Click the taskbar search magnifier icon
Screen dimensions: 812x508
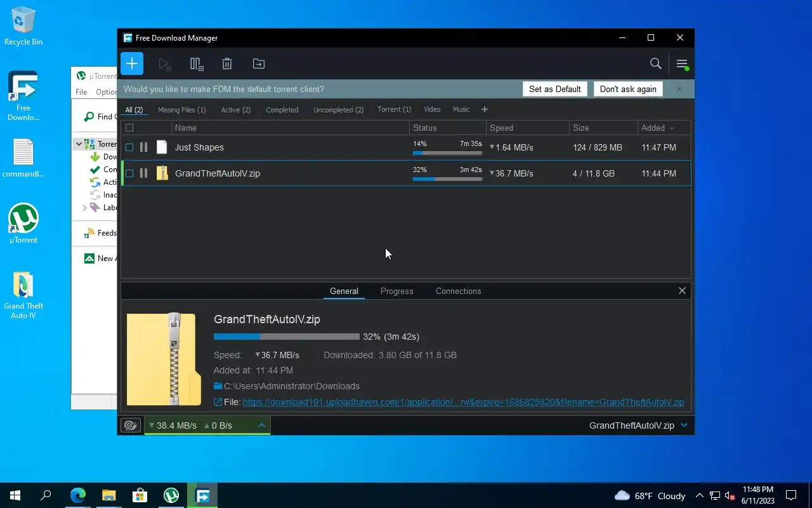46,496
